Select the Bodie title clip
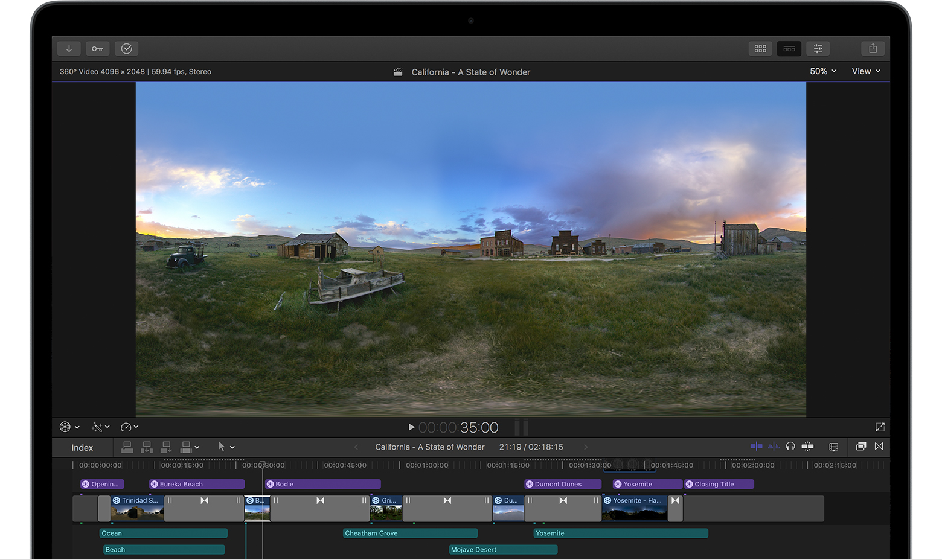This screenshot has height=560, width=942. click(x=322, y=484)
